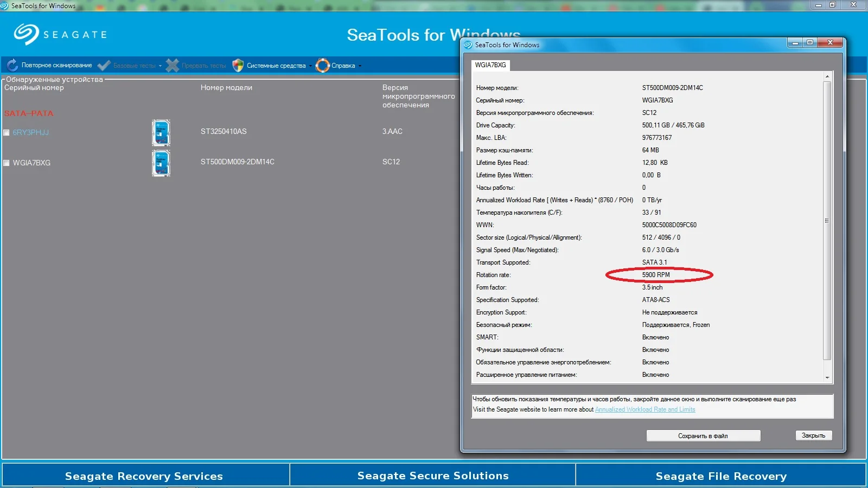Viewport: 868px width, 488px height.
Task: Click the Справка lifebuoy icon
Action: pyautogui.click(x=323, y=66)
